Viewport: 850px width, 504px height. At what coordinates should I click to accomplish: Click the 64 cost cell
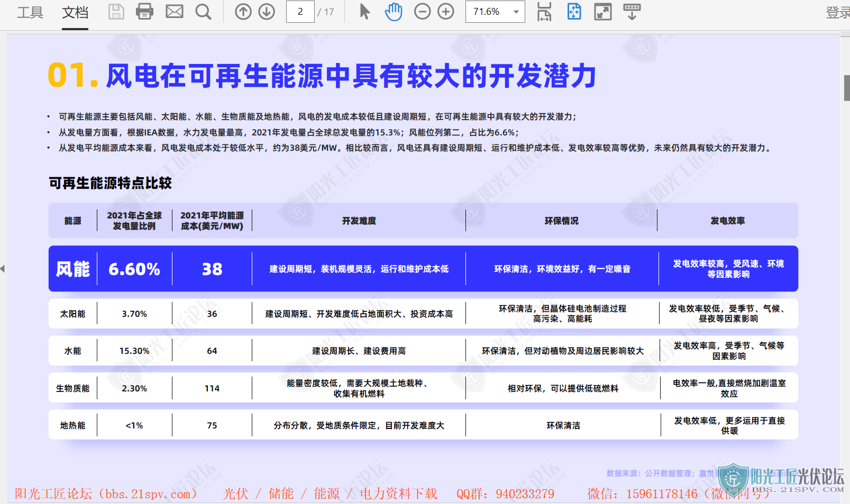point(212,351)
